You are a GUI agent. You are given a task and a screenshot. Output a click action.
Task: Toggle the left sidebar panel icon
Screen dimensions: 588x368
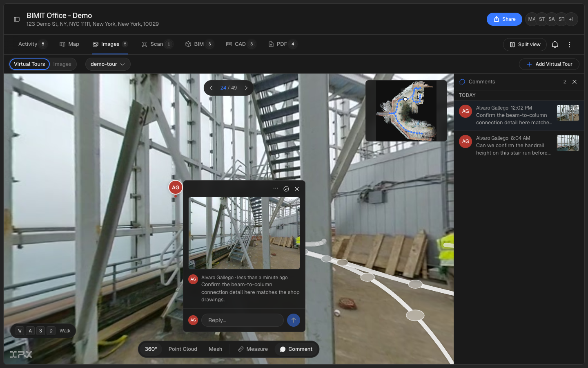coord(17,19)
